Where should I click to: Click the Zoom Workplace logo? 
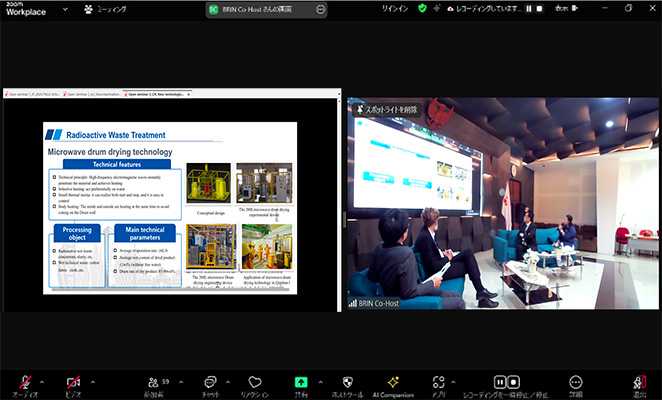pyautogui.click(x=26, y=9)
